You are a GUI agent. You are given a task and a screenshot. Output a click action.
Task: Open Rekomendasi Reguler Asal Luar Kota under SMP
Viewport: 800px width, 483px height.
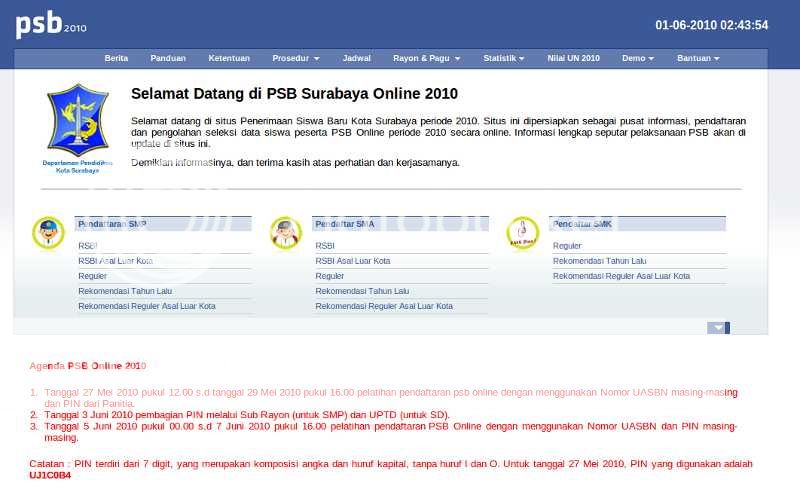147,306
